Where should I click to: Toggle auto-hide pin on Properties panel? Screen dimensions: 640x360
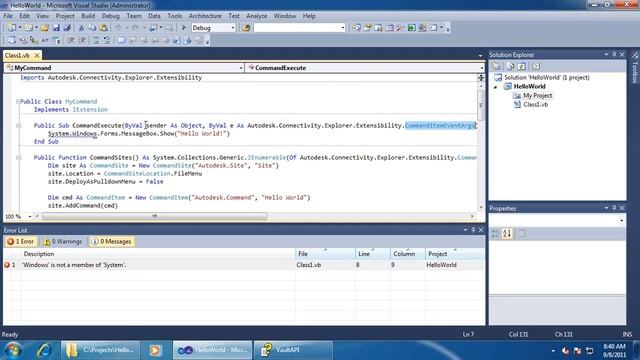coord(614,208)
